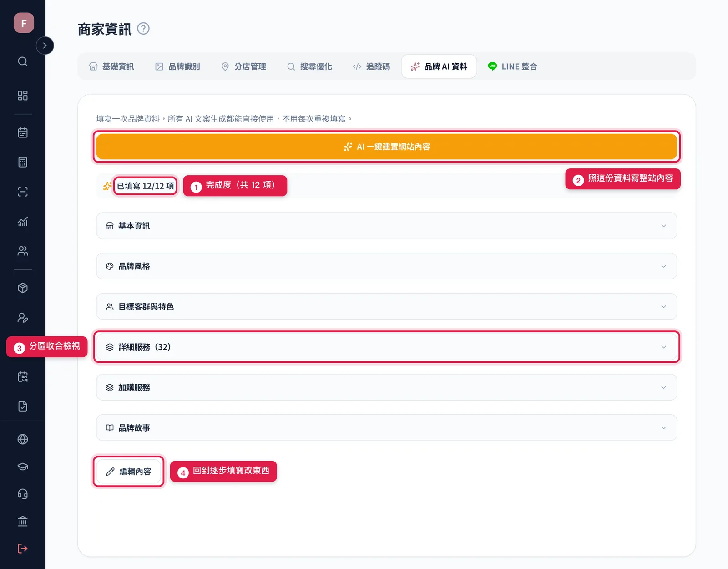This screenshot has width=728, height=569.
Task: Switch to the 基礎資訊 tab
Action: [111, 66]
